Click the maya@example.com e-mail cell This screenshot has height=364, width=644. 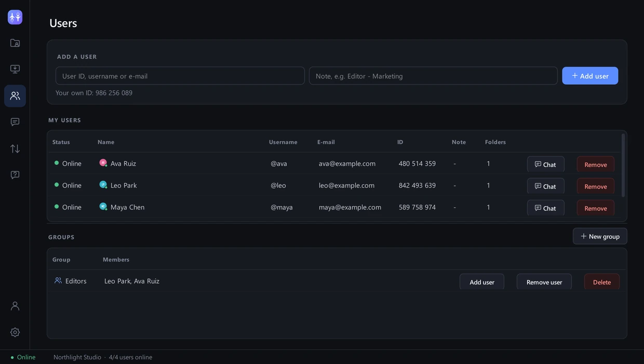click(x=350, y=207)
